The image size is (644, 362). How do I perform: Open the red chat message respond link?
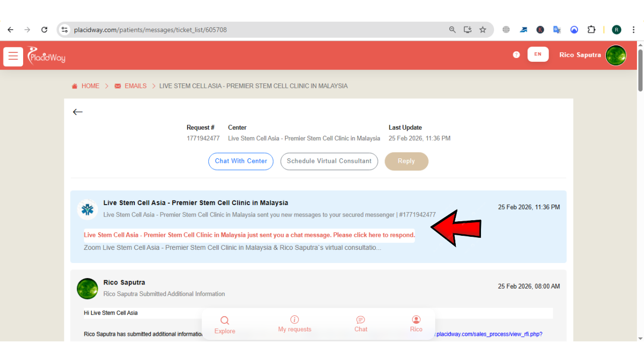point(249,235)
